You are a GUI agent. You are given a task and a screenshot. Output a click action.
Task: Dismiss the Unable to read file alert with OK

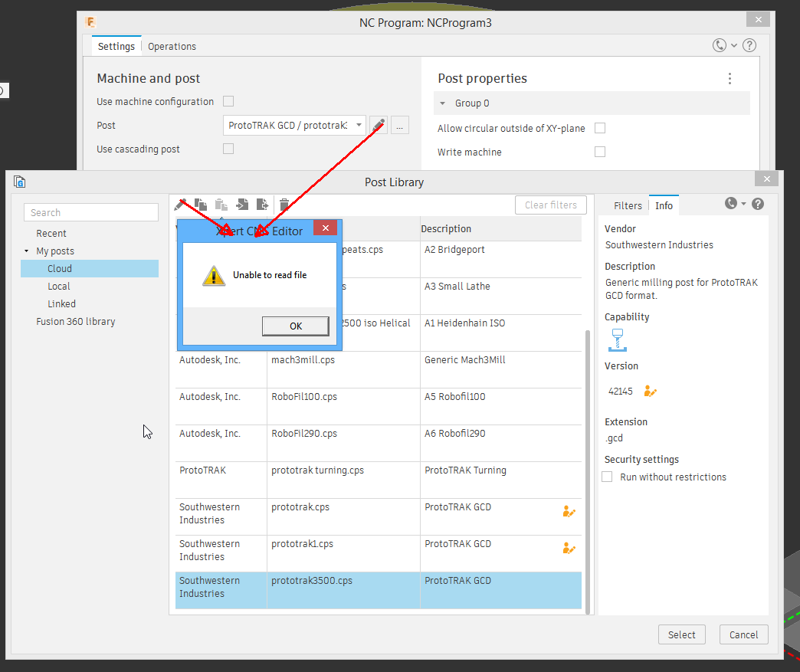click(295, 326)
